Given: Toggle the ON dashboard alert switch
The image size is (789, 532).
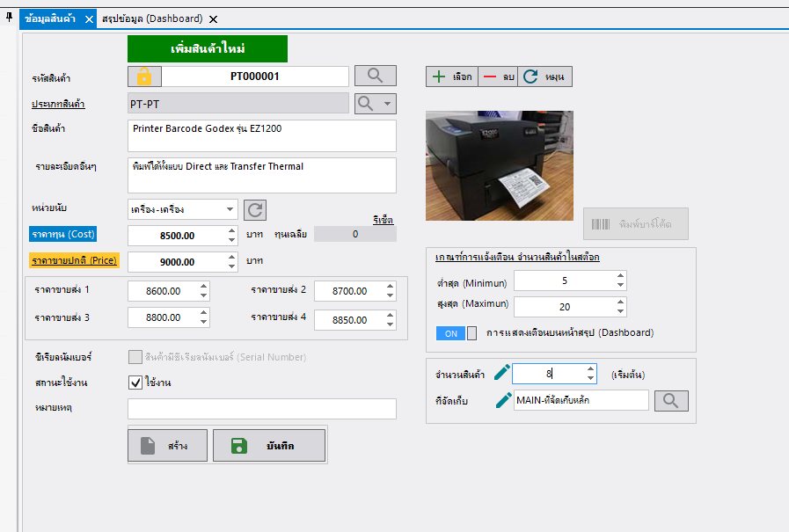Looking at the screenshot, I should pos(457,333).
